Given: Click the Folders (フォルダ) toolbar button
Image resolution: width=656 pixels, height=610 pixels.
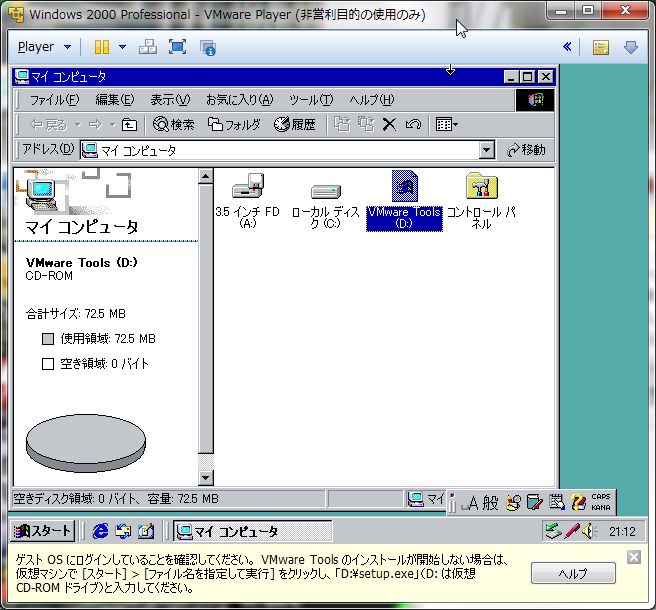Looking at the screenshot, I should coord(234,125).
